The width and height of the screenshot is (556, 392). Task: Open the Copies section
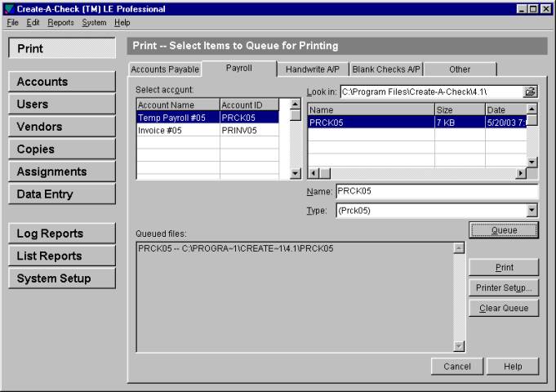[x=62, y=149]
